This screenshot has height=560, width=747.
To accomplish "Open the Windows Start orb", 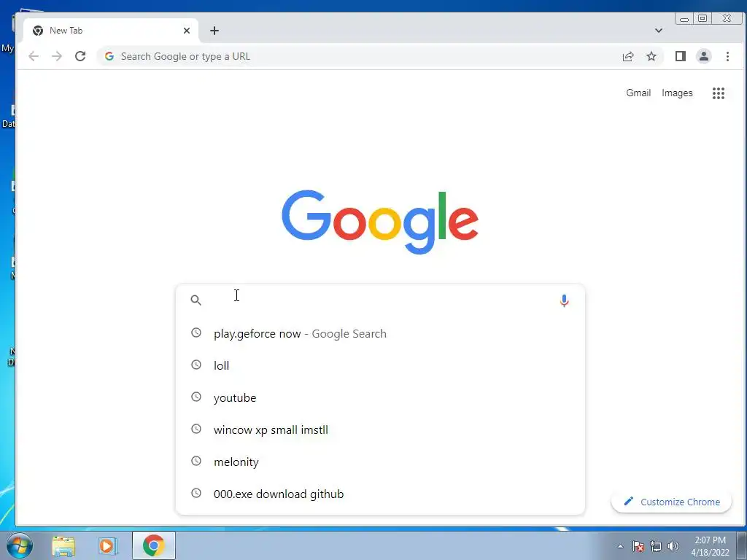I will point(20,545).
